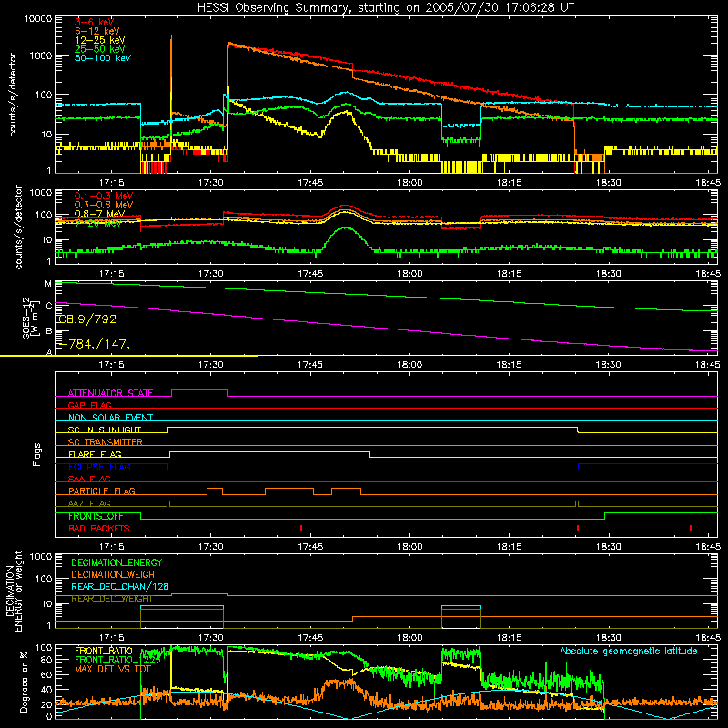This screenshot has height=728, width=728.
Task: Select the FRONTS_OFF flag label
Action: click(x=96, y=516)
